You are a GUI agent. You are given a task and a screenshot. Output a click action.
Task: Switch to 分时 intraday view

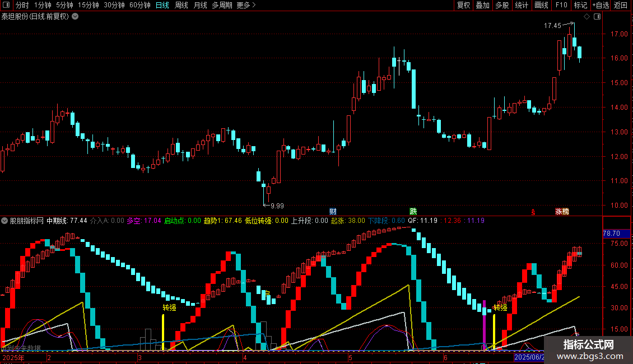click(22, 5)
